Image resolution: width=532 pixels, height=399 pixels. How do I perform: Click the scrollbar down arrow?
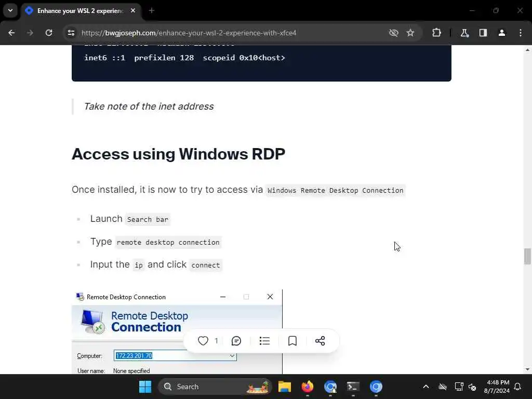pos(527,369)
